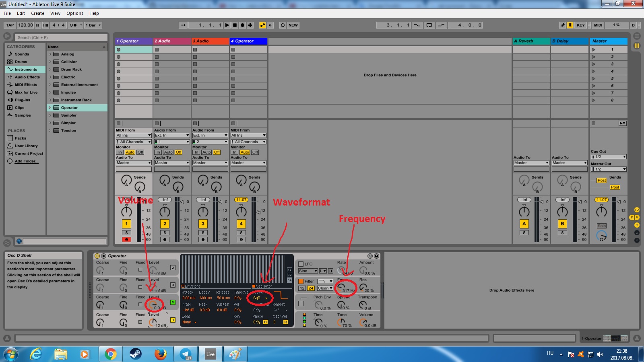Toggle the Filter on/off switch
Viewport: 644px width, 362px height.
(x=301, y=282)
